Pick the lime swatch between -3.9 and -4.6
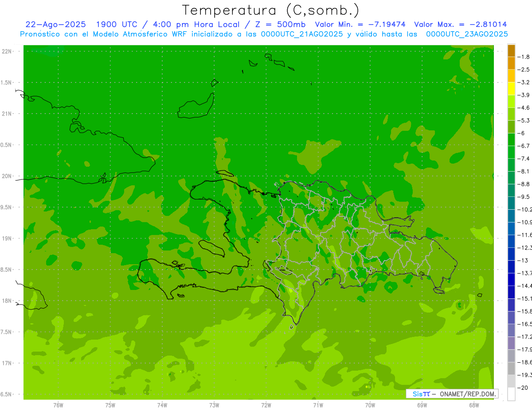This screenshot has width=532, height=411. 511,102
